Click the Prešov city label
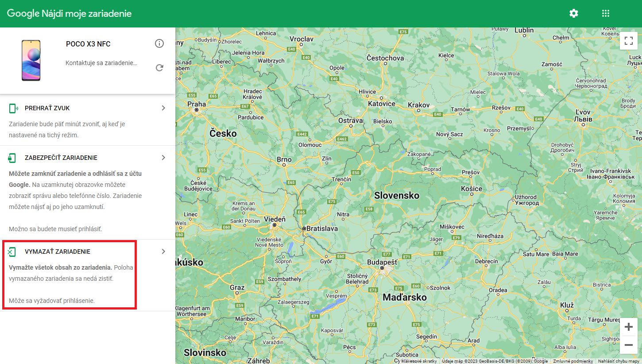The image size is (642, 364). [x=471, y=172]
